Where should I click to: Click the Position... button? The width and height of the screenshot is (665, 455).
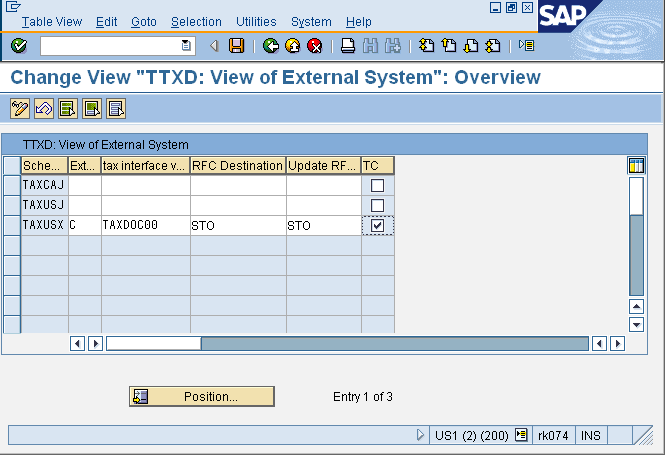coord(202,397)
